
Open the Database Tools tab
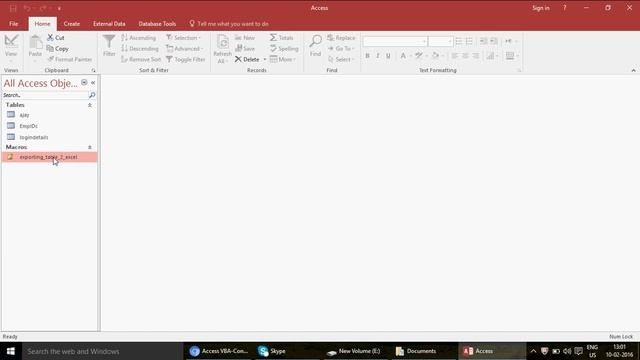157,24
